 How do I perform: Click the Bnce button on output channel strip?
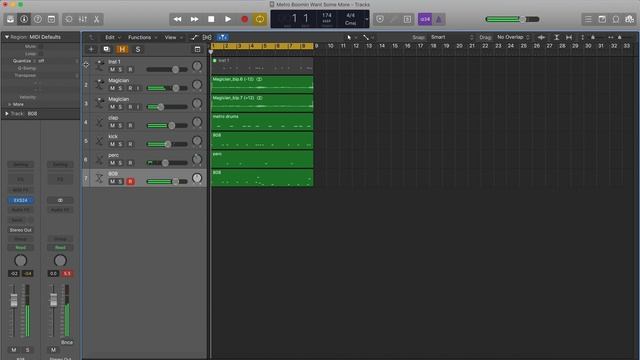[x=67, y=342]
